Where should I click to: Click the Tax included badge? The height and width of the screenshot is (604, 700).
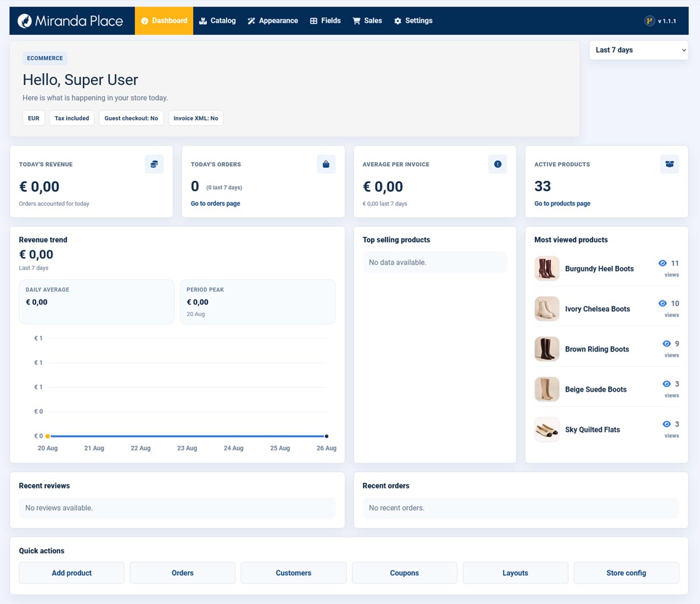[x=72, y=118]
